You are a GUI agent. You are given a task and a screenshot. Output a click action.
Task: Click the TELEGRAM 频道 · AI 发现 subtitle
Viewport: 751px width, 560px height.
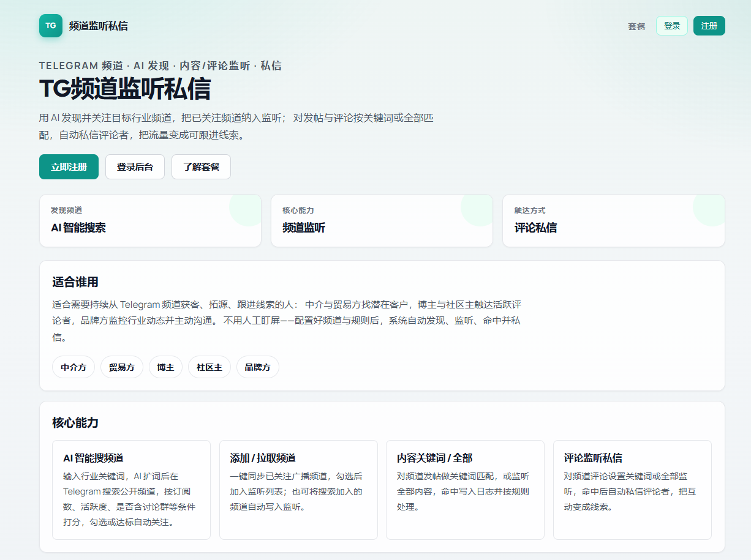[160, 65]
